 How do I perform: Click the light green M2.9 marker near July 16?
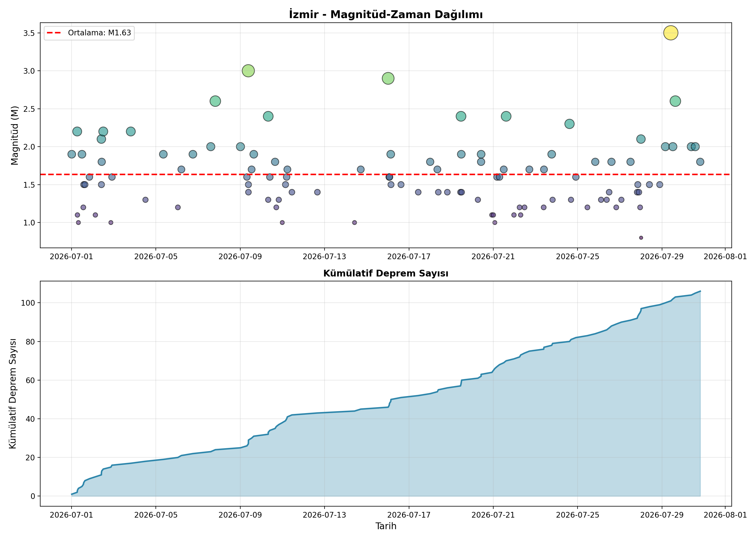click(388, 79)
